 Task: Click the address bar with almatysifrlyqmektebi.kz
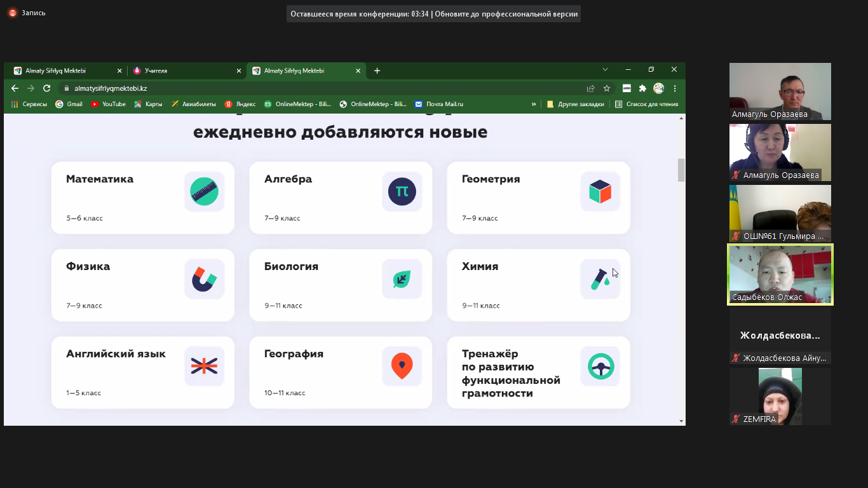pyautogui.click(x=318, y=88)
